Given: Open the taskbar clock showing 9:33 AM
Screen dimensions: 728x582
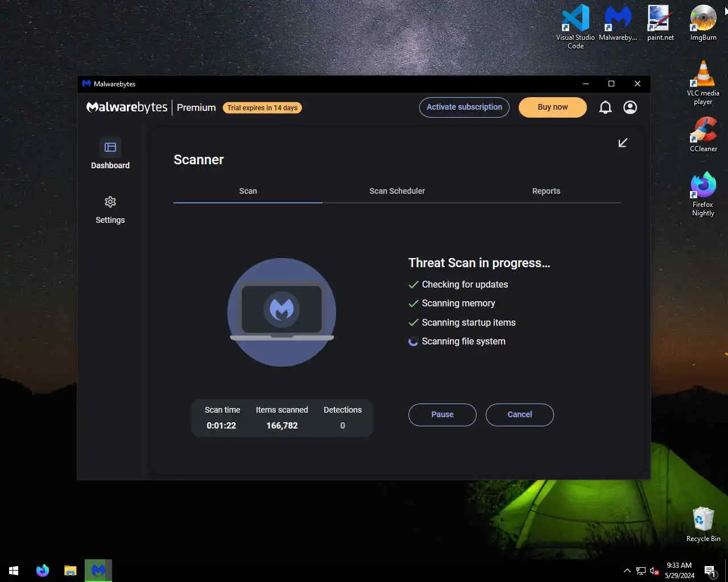Looking at the screenshot, I should [680, 570].
